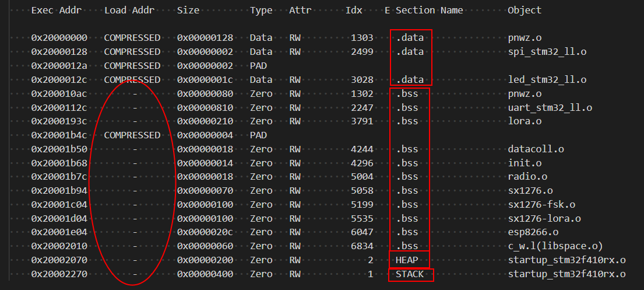The height and width of the screenshot is (290, 644).
Task: Select exec address 0x2000193c
Action: coord(59,121)
